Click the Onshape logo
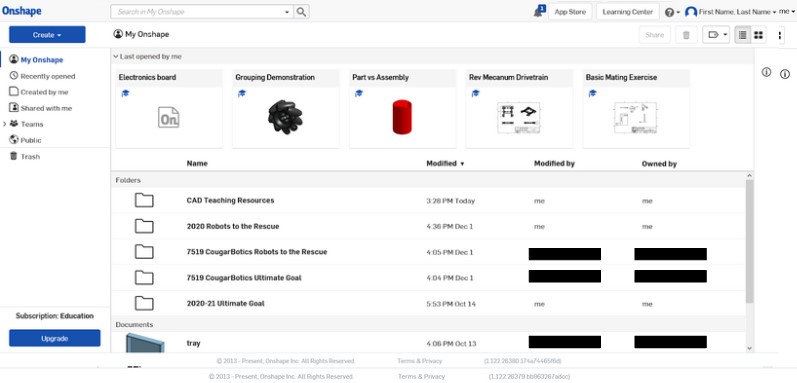This screenshot has width=797, height=383. pyautogui.click(x=21, y=11)
